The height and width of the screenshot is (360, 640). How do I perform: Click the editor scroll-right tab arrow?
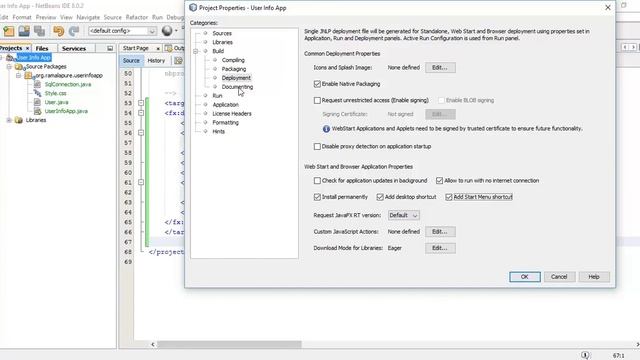tap(633, 48)
